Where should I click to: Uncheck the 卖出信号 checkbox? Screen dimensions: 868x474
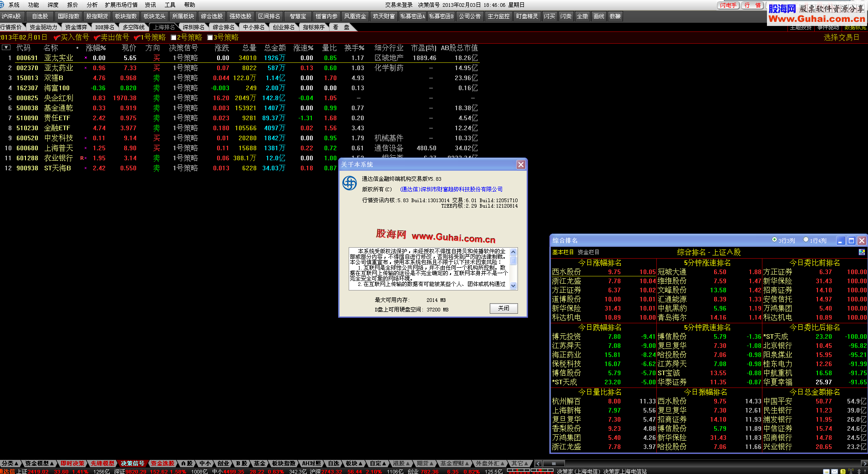tap(96, 37)
